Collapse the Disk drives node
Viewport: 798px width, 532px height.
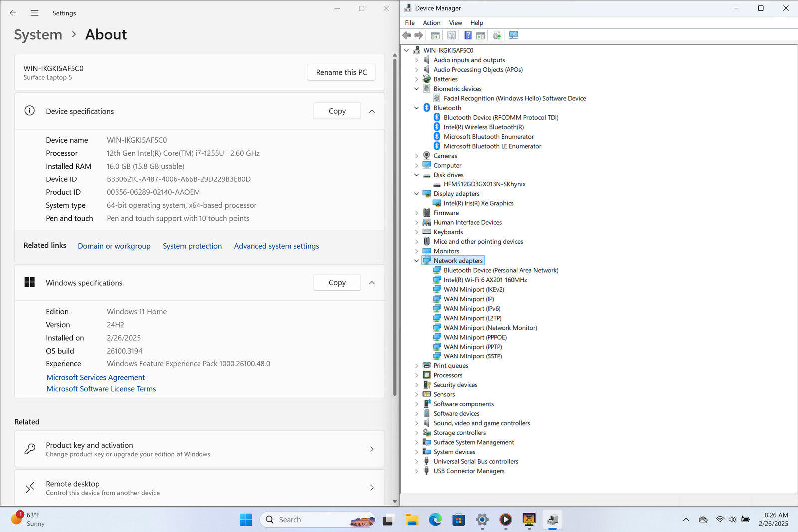tap(417, 175)
